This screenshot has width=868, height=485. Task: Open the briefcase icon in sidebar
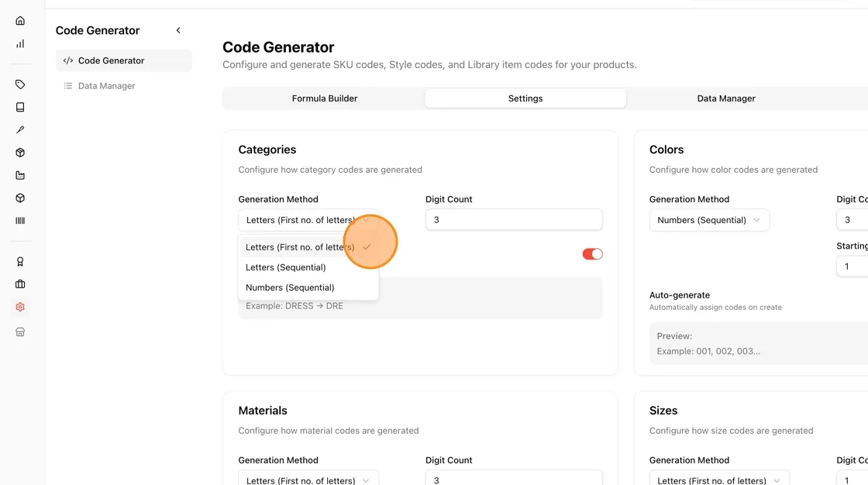pos(20,284)
